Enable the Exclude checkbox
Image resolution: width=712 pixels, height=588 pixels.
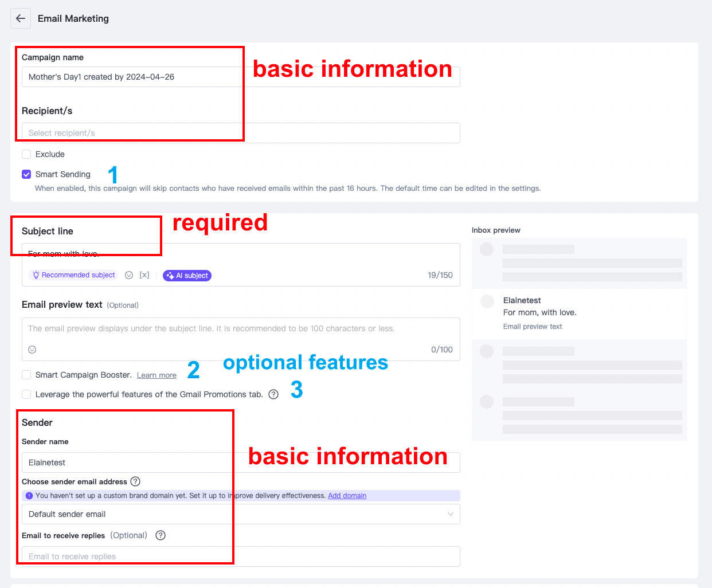(26, 154)
